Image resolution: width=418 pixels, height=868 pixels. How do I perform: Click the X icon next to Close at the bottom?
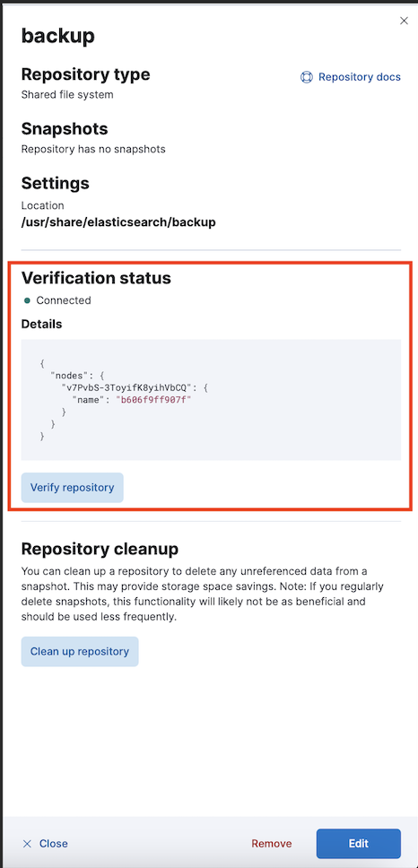point(27,844)
